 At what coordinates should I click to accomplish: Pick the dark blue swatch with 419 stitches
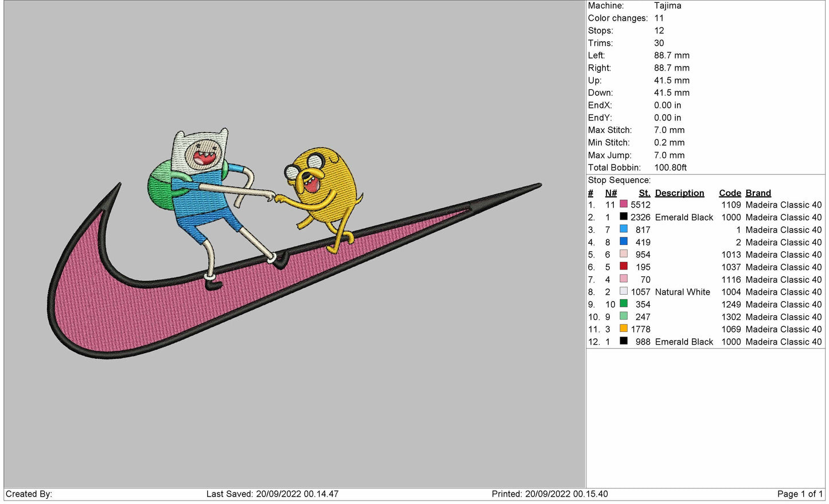(x=624, y=242)
